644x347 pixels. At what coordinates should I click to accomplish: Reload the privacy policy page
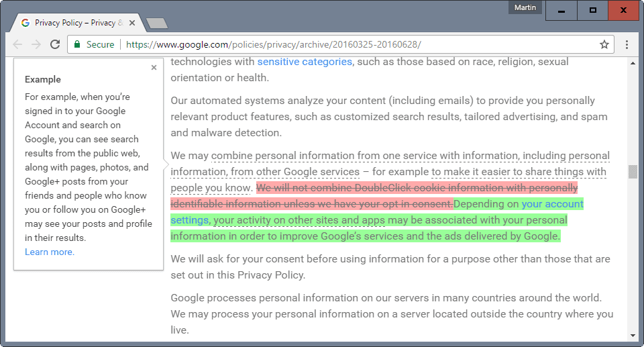click(55, 44)
